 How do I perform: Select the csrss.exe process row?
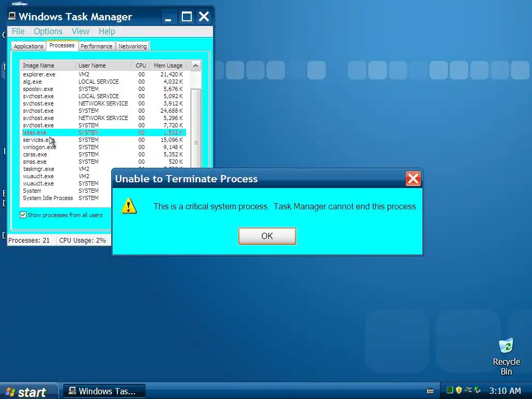[103, 154]
